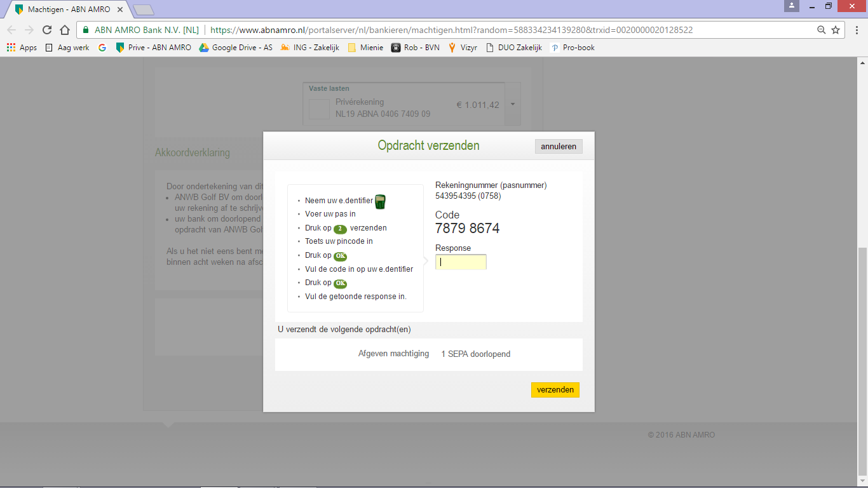
Task: Open the ING - Zakelijk bookmark
Action: pos(310,48)
